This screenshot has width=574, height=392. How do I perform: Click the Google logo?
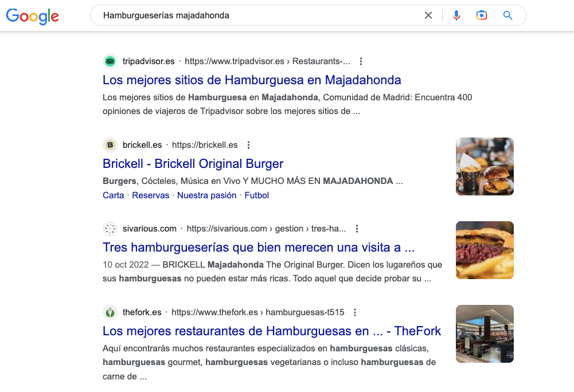click(x=32, y=16)
